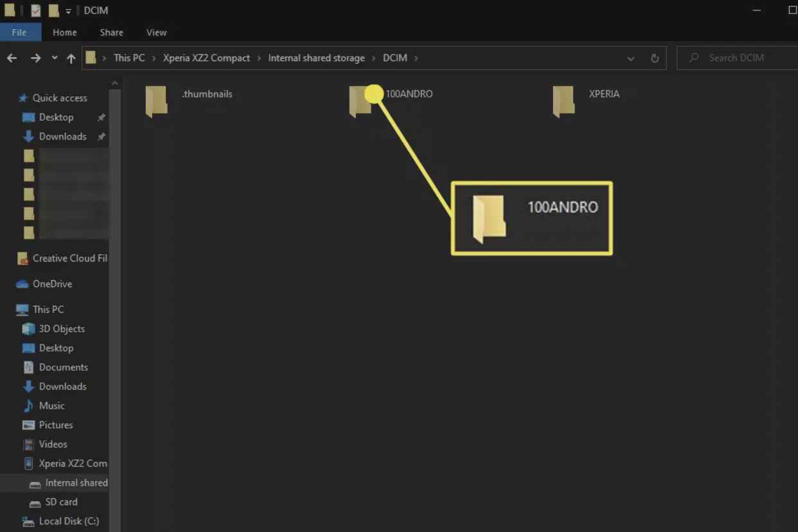Expand chevron after Xperia XZ2 Compact breadcrumb
Screen dimensions: 798x532
click(x=260, y=58)
